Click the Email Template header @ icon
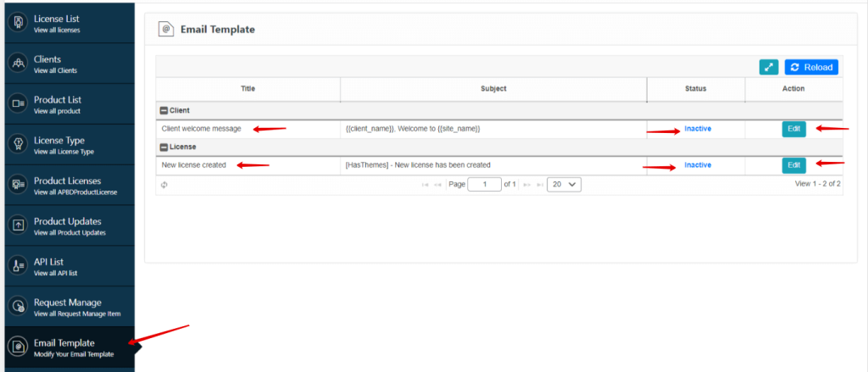868x372 pixels. pos(166,30)
